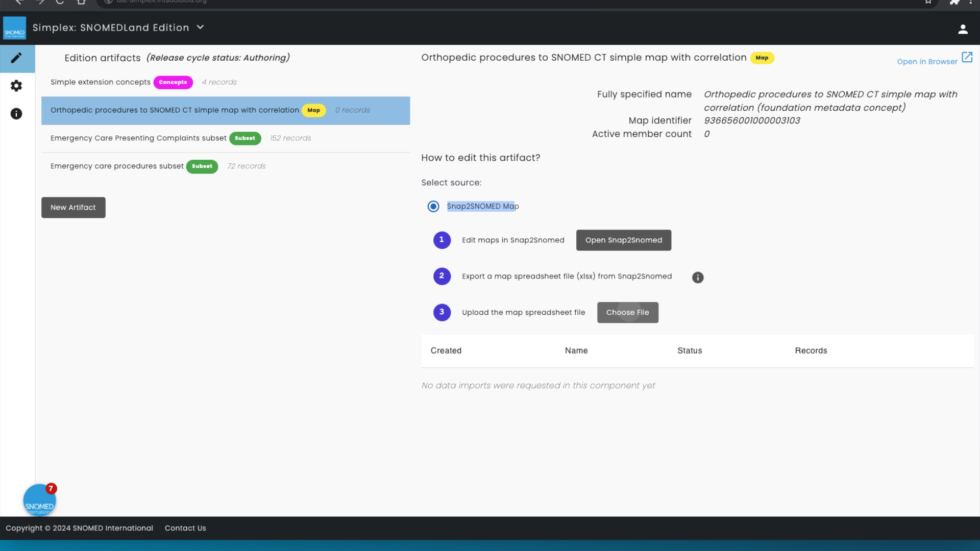Select the pencil edit icon in the sidebar
The width and height of the screenshot is (980, 551).
(17, 58)
